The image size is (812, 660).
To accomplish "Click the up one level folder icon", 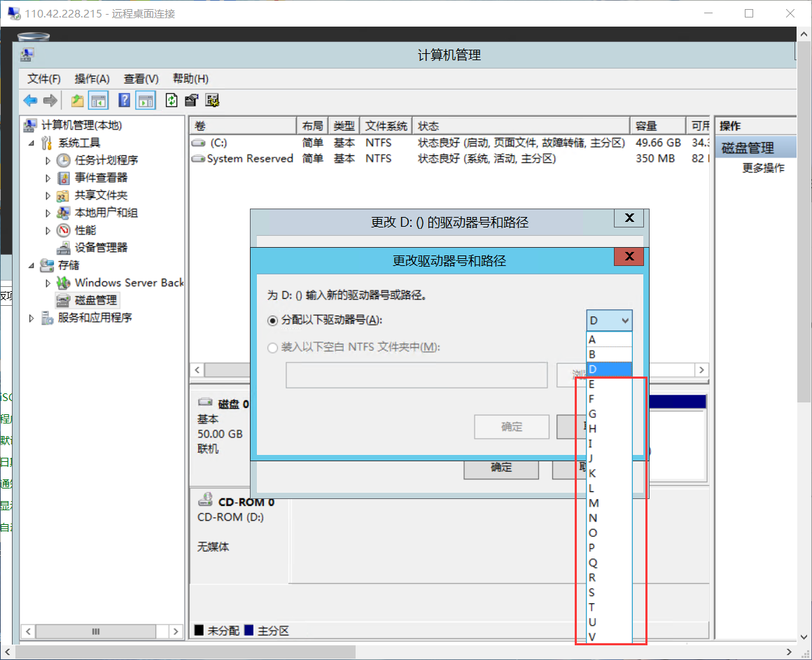I will 77,100.
